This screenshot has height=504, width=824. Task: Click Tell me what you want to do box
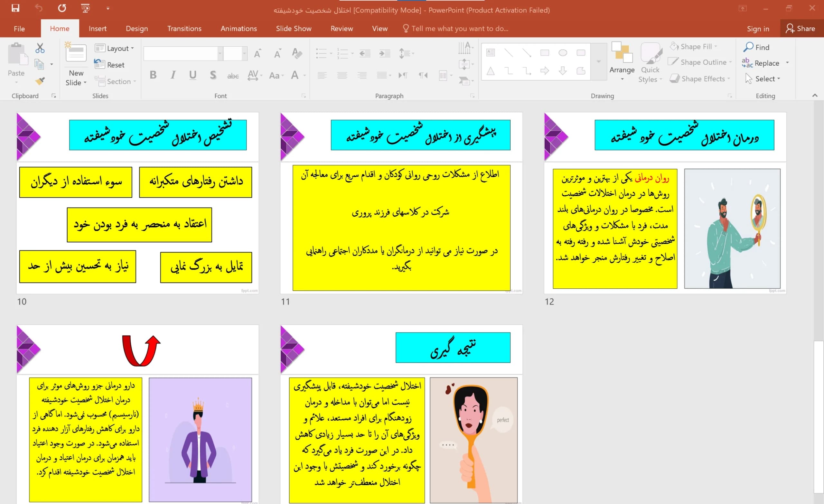(x=455, y=29)
